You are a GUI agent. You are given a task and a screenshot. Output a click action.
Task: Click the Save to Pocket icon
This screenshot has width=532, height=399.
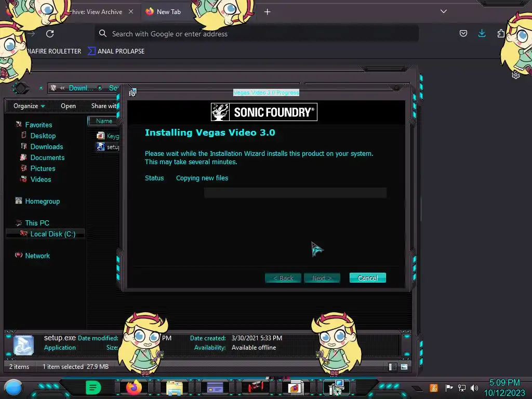(x=463, y=33)
